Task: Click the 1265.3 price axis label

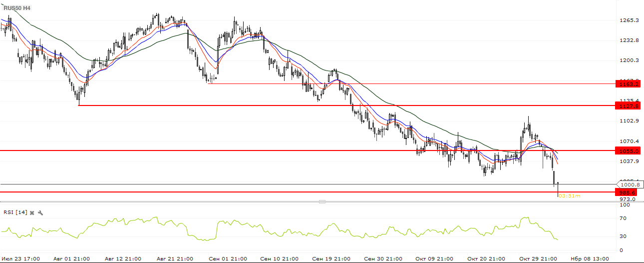Action: [x=630, y=20]
